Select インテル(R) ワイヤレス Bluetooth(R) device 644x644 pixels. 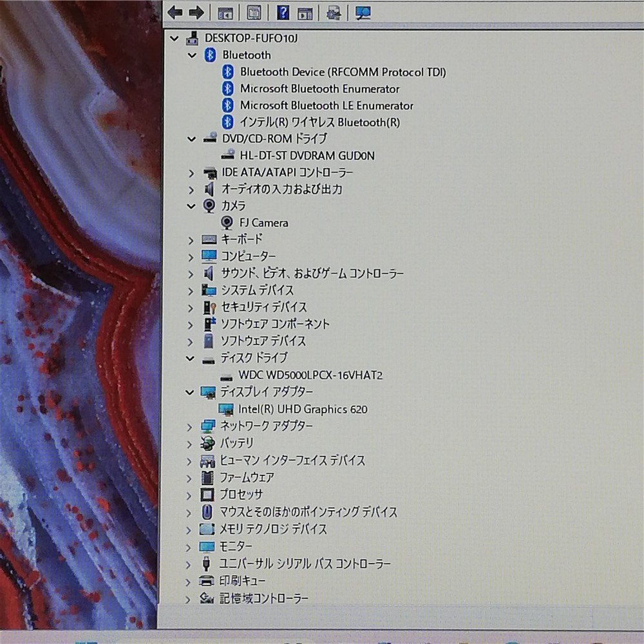point(319,122)
